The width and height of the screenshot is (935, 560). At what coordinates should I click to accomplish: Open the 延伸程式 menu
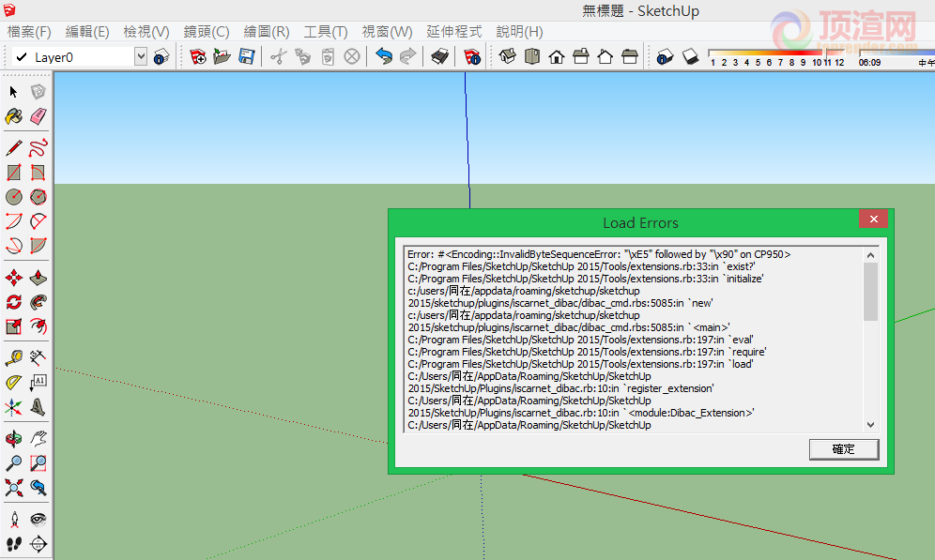point(453,32)
